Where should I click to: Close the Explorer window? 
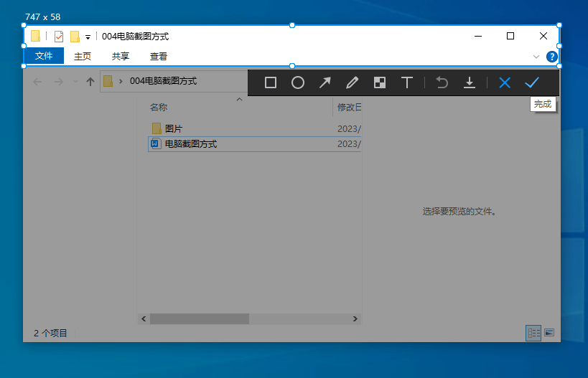[x=543, y=36]
